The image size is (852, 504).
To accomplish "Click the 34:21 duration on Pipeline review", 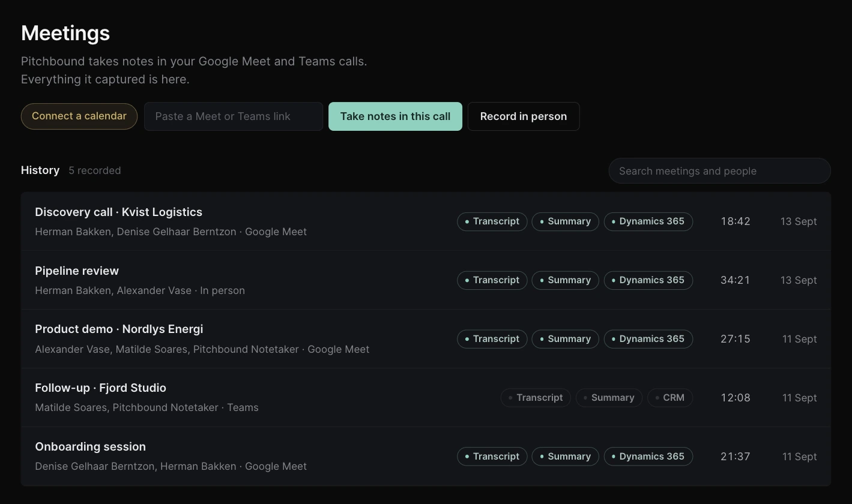I will pos(736,280).
